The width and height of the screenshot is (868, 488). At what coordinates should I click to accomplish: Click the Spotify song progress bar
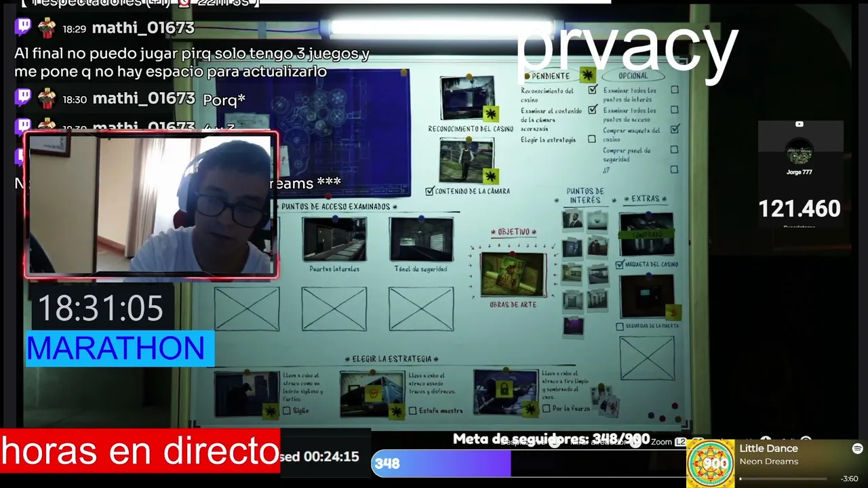tap(783, 479)
